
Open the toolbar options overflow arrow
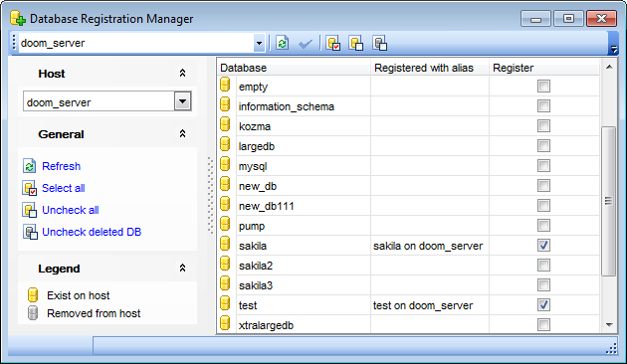coord(613,49)
